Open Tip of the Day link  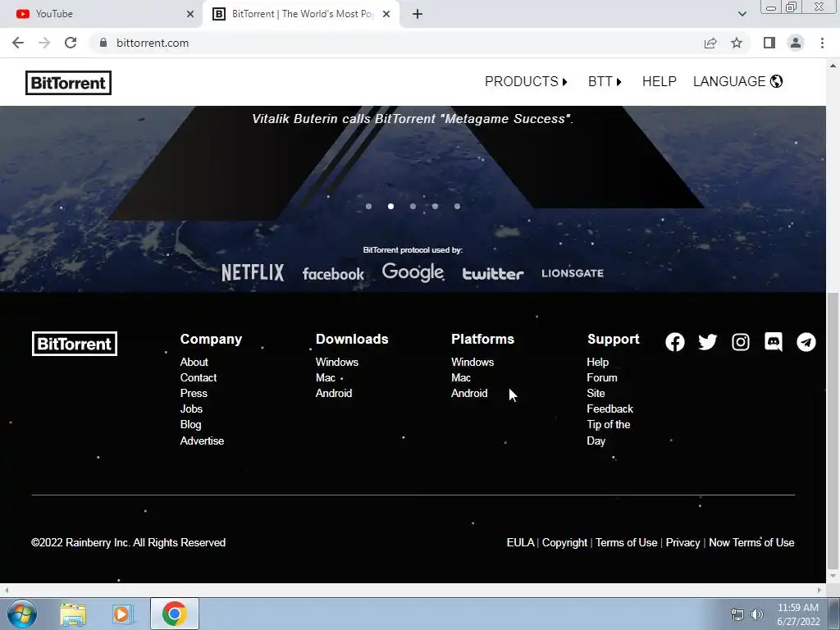coord(608,432)
